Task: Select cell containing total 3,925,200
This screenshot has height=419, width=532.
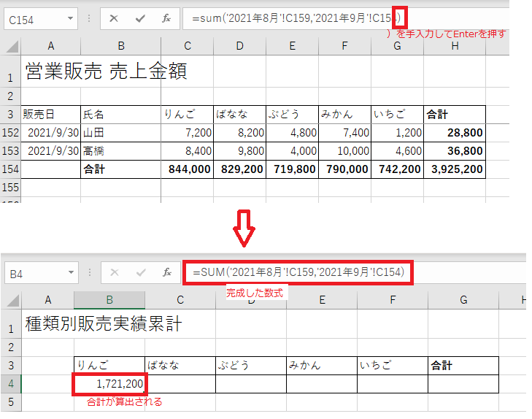Action: click(456, 169)
